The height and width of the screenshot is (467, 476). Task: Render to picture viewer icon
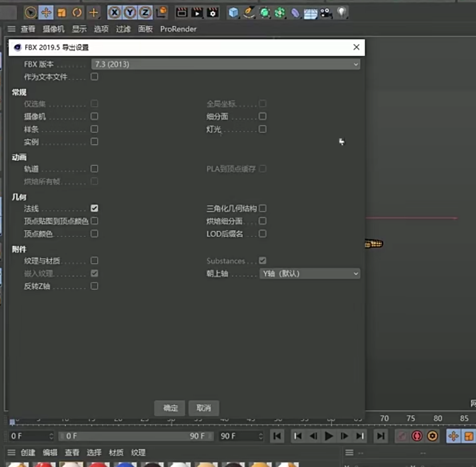pos(197,13)
